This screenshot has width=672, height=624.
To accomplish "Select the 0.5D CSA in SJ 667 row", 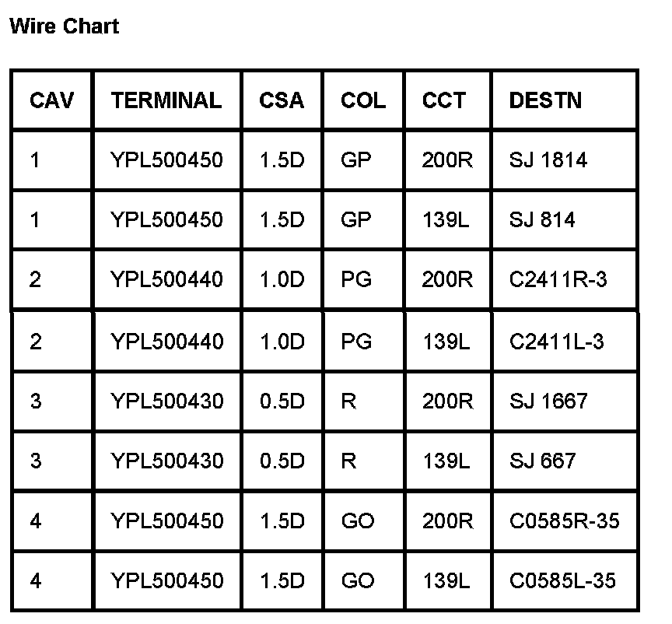I will pos(282,461).
